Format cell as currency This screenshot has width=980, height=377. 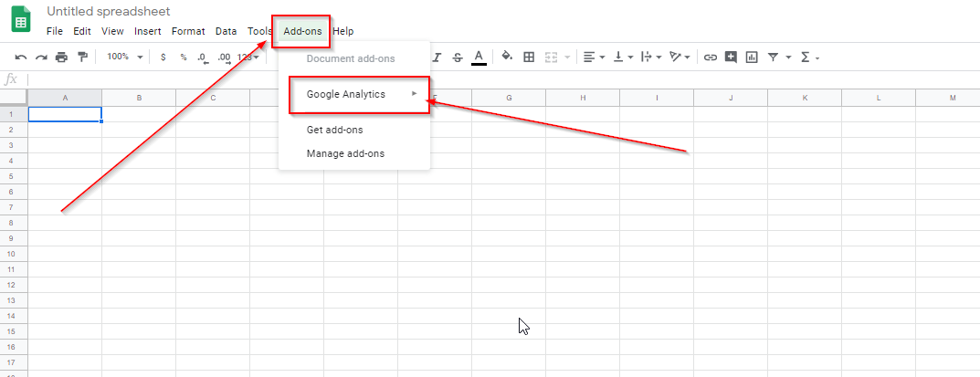(x=163, y=57)
